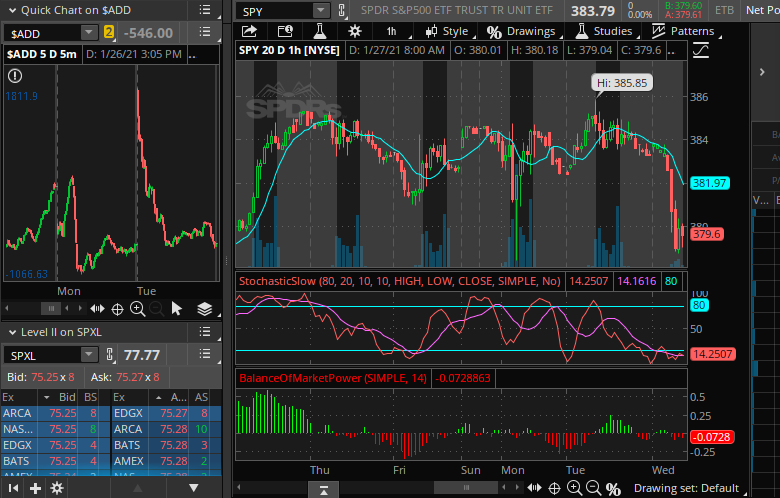The width and height of the screenshot is (780, 498).
Task: Click the SPY symbol link clipboard icon
Action: [342, 10]
